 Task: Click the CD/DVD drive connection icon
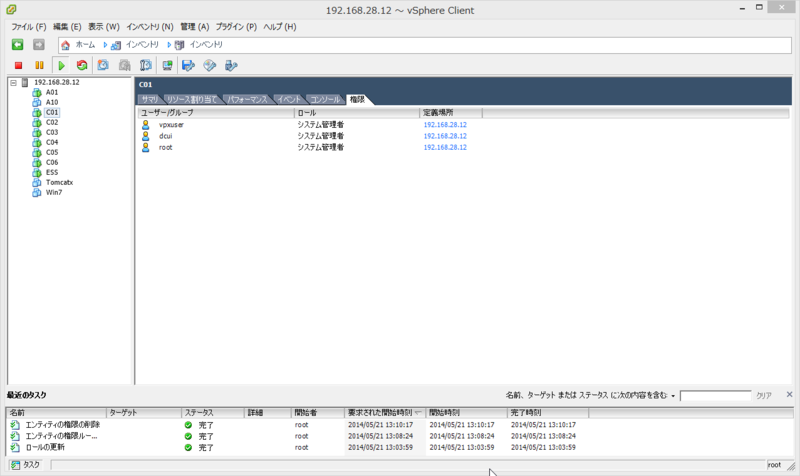click(x=210, y=65)
